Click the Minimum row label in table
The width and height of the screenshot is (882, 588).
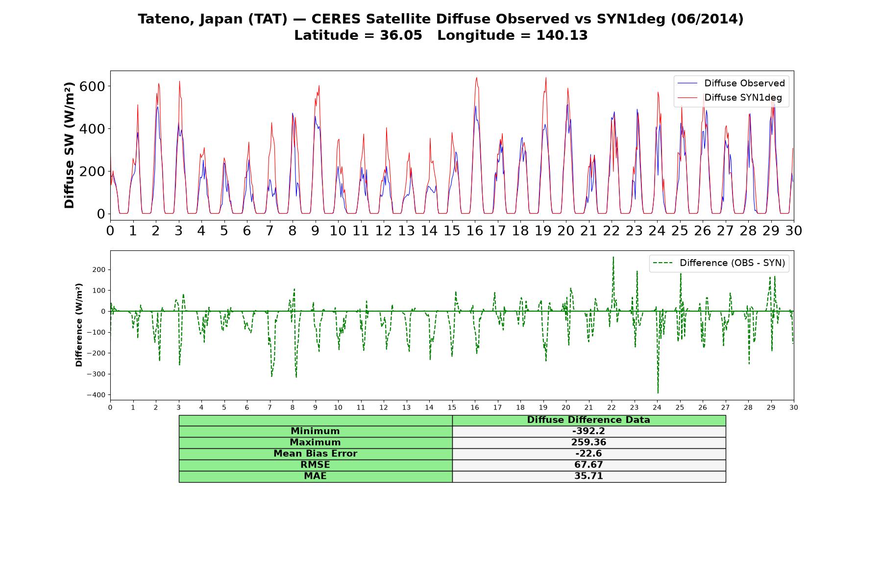click(x=315, y=431)
